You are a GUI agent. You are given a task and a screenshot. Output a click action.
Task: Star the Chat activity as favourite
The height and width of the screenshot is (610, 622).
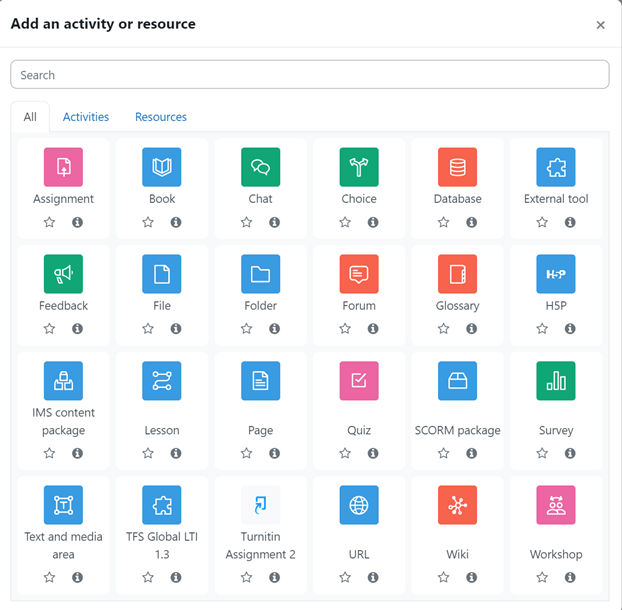click(246, 222)
